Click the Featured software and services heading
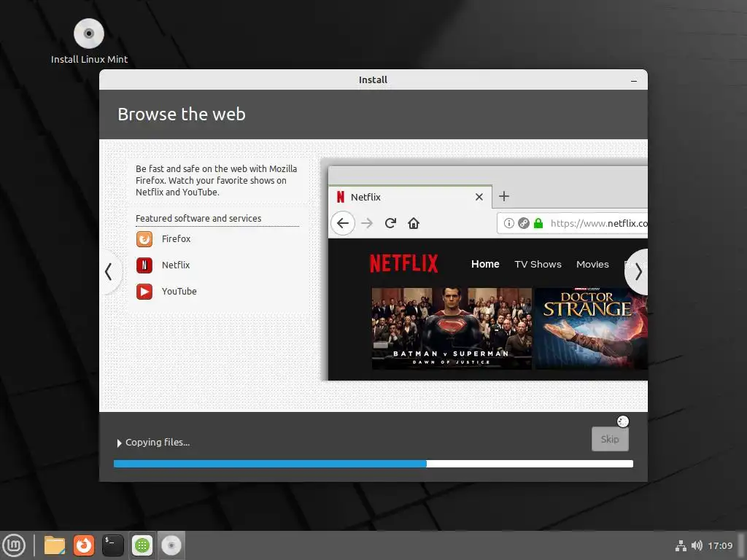 tap(198, 218)
